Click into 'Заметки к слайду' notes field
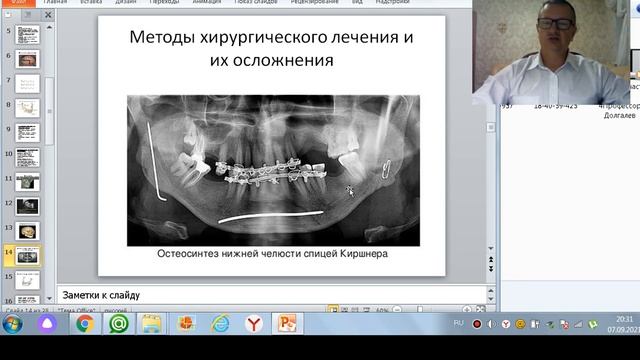 tap(271, 295)
